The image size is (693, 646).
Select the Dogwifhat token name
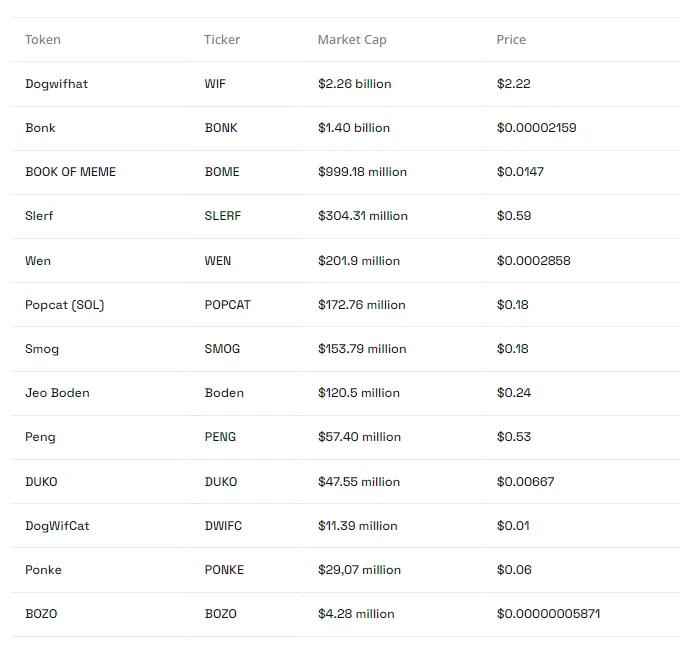point(57,84)
